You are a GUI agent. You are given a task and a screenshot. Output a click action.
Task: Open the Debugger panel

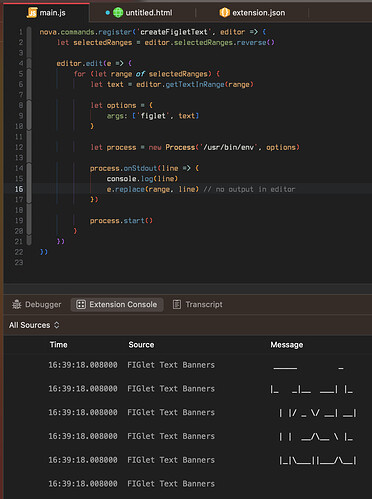click(36, 304)
